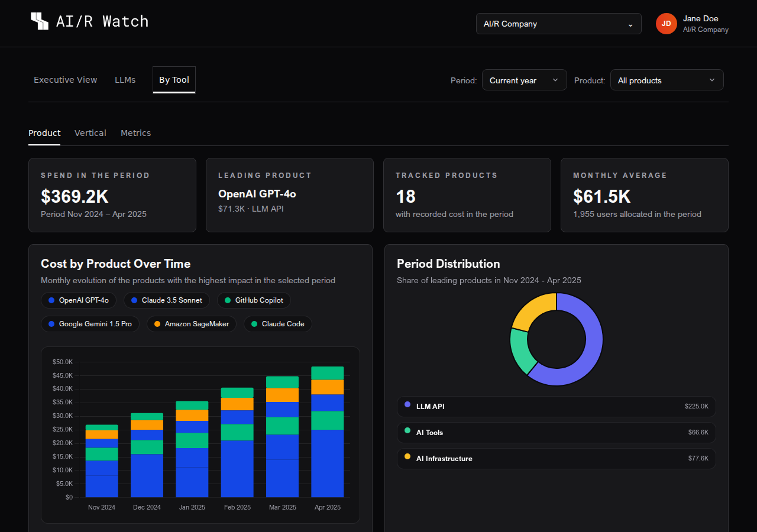The height and width of the screenshot is (532, 757).
Task: Click the Monthly Average card title
Action: (620, 176)
